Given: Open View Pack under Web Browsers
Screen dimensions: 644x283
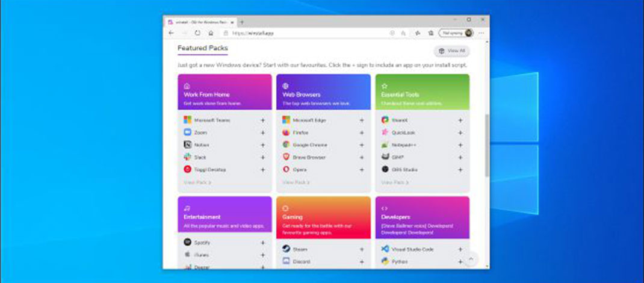Looking at the screenshot, I should (x=296, y=182).
